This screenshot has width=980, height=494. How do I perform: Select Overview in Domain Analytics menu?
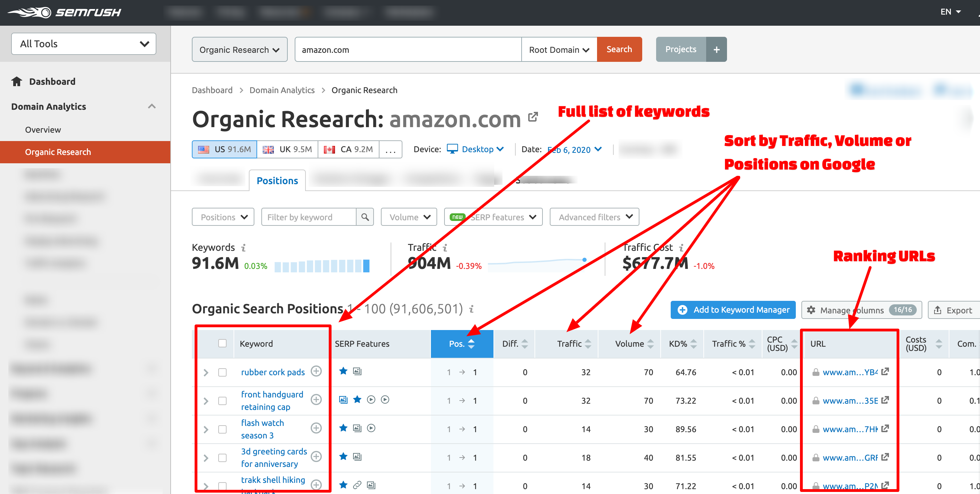point(43,130)
